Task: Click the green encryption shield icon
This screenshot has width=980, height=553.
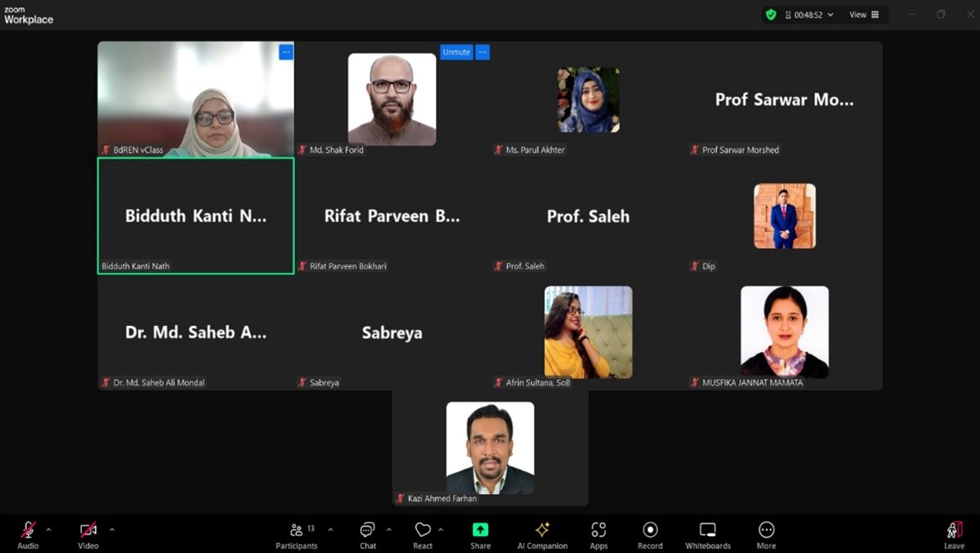Action: tap(771, 15)
